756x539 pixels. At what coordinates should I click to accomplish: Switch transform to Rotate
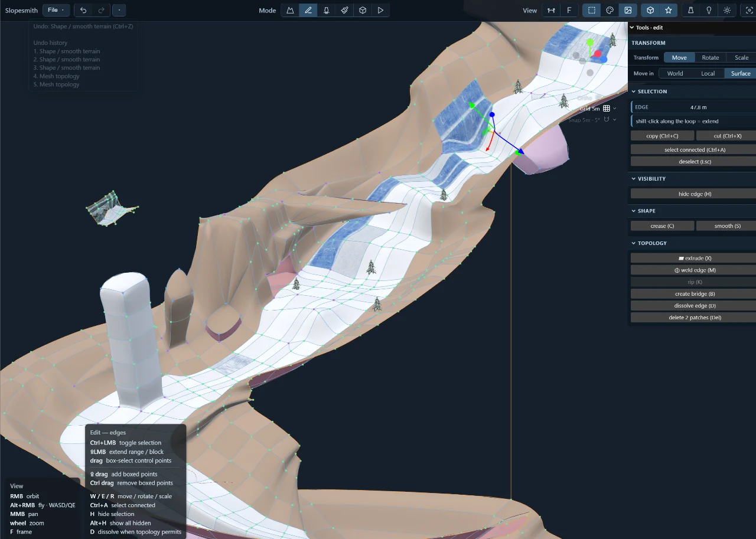tap(711, 57)
